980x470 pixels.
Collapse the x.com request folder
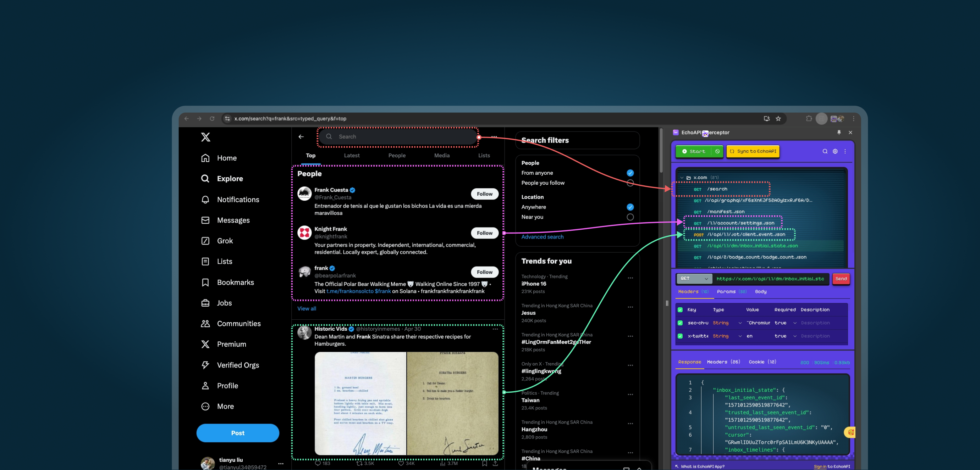[x=682, y=178]
